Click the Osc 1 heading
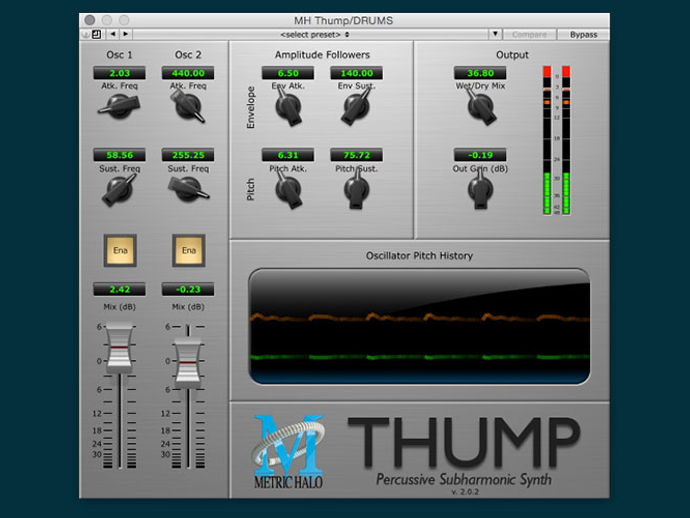 click(119, 55)
